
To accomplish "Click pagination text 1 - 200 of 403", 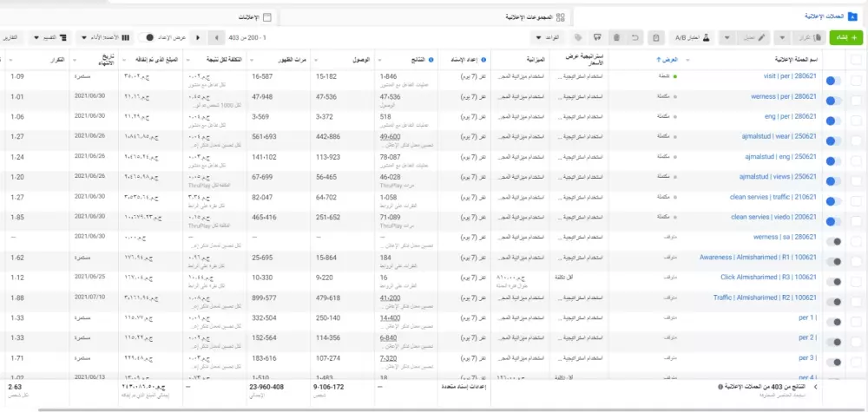I will tap(247, 37).
